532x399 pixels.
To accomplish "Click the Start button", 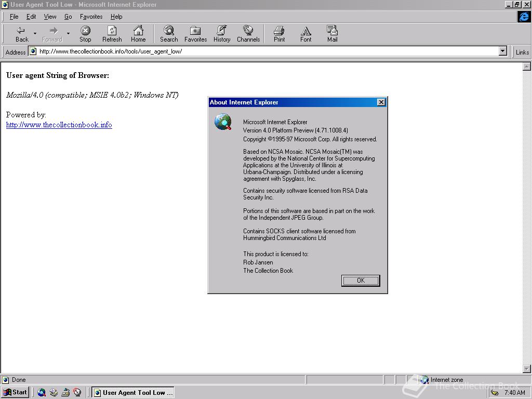I will click(x=16, y=393).
